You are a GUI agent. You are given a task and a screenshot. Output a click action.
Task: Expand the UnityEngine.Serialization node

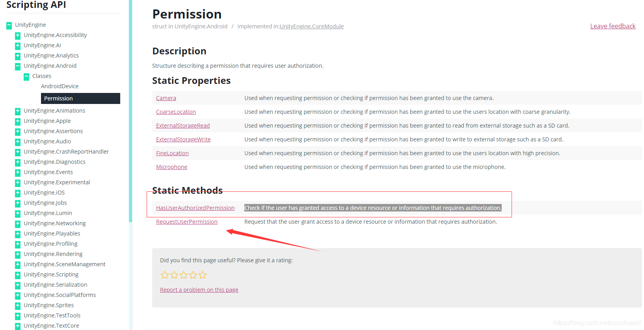(x=18, y=285)
